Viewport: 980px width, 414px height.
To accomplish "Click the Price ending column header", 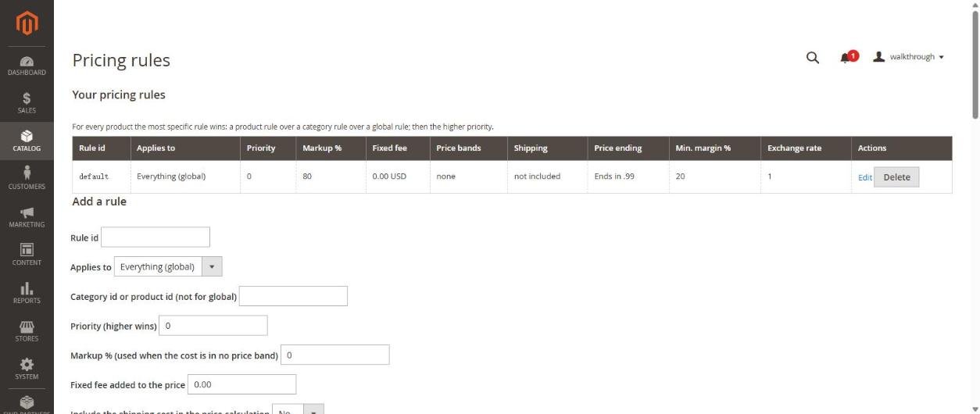I will click(628, 148).
